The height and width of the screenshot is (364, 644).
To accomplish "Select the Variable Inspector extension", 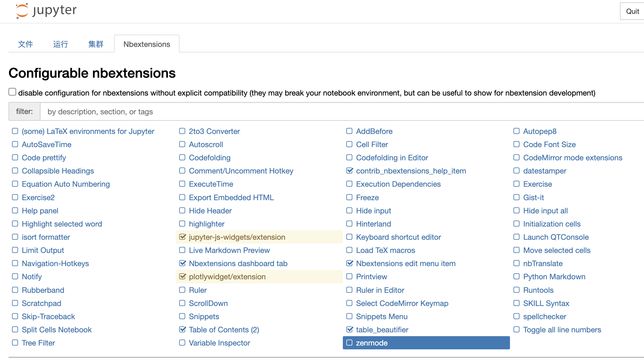I will coord(219,343).
